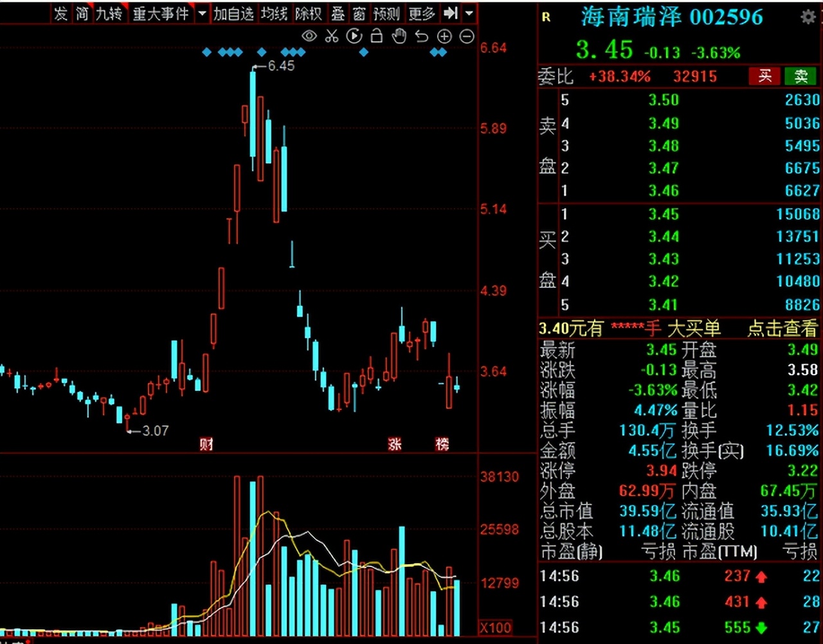
Task: Click the 金额 value 4.55亿
Action: click(652, 451)
